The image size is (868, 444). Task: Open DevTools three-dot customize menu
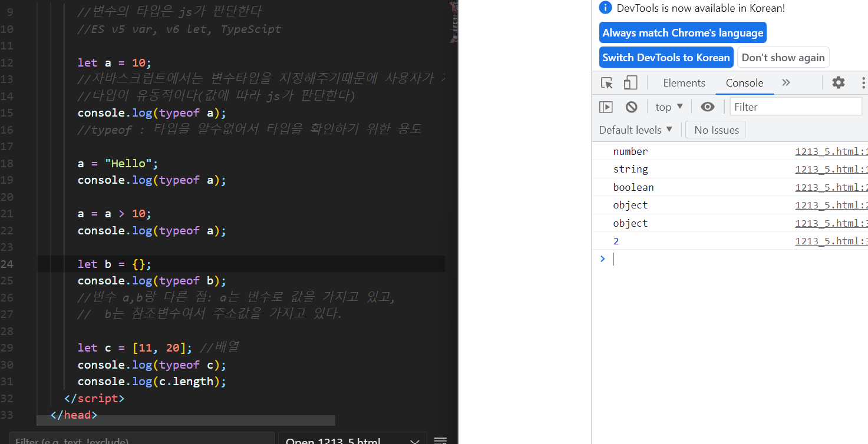click(863, 83)
